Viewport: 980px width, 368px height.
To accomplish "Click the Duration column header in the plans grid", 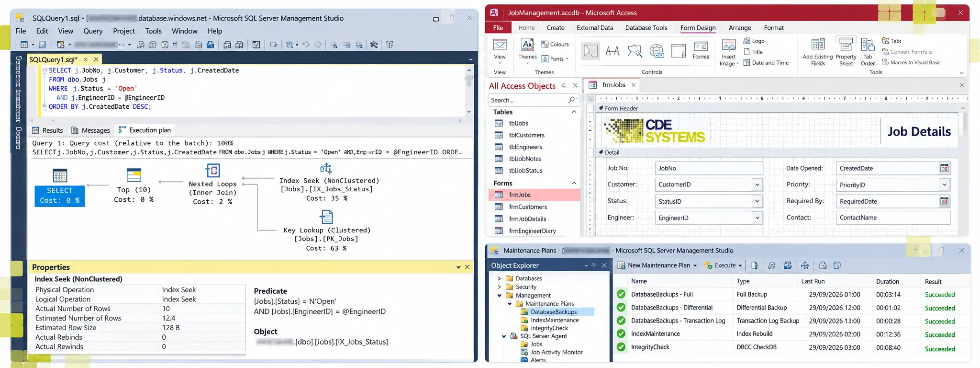I will pyautogui.click(x=887, y=282).
